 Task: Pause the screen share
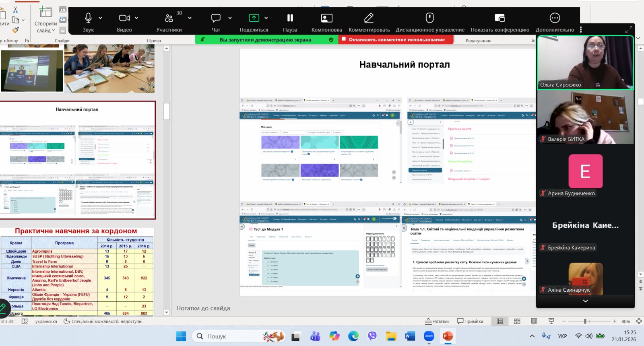point(290,22)
